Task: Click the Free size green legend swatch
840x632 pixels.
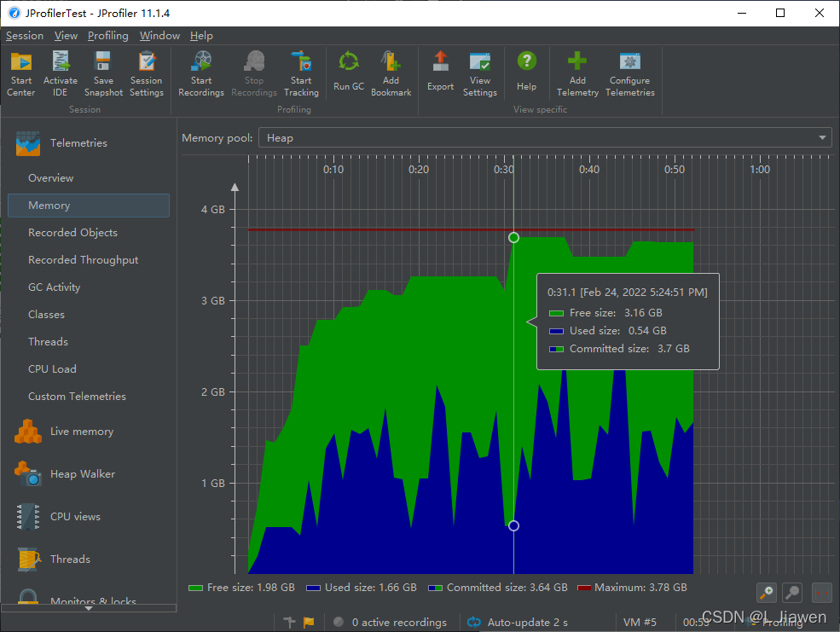Action: pyautogui.click(x=195, y=589)
